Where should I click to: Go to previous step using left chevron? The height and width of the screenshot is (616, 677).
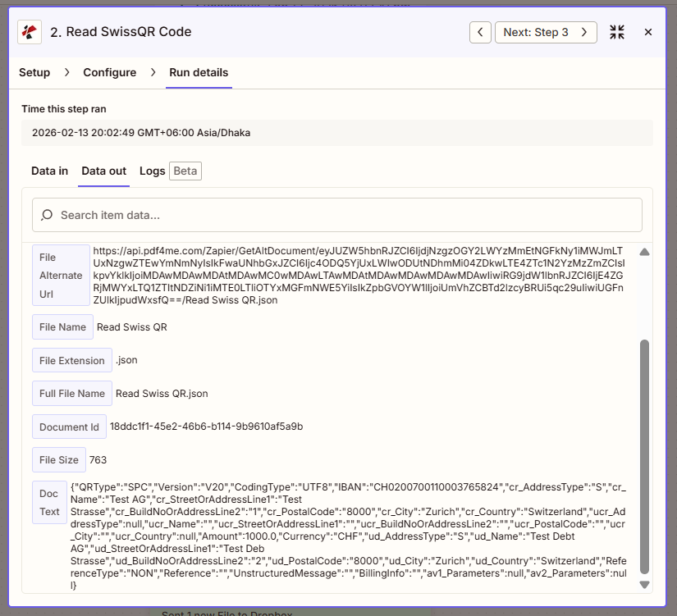point(480,32)
